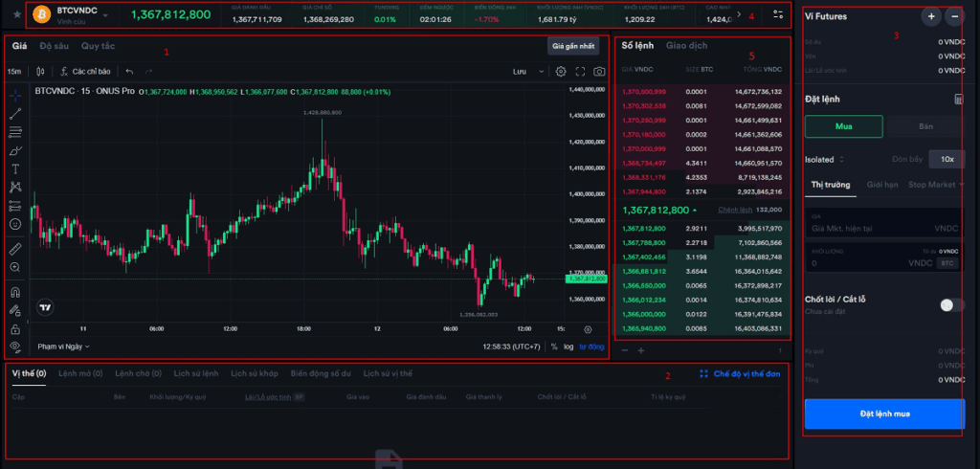Select the Bán side
980x469 pixels.
(x=925, y=126)
